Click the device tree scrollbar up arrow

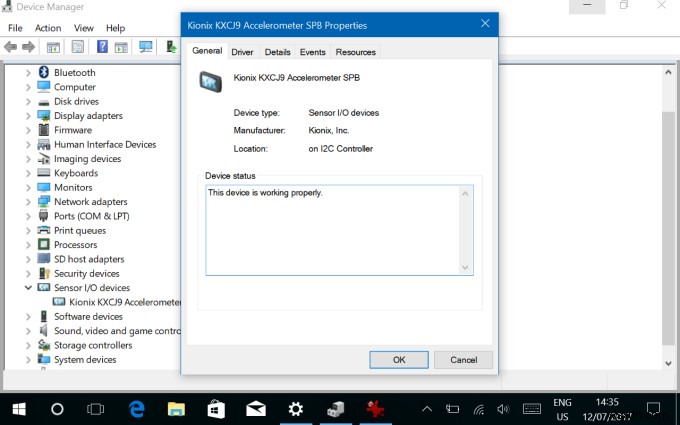point(668,72)
